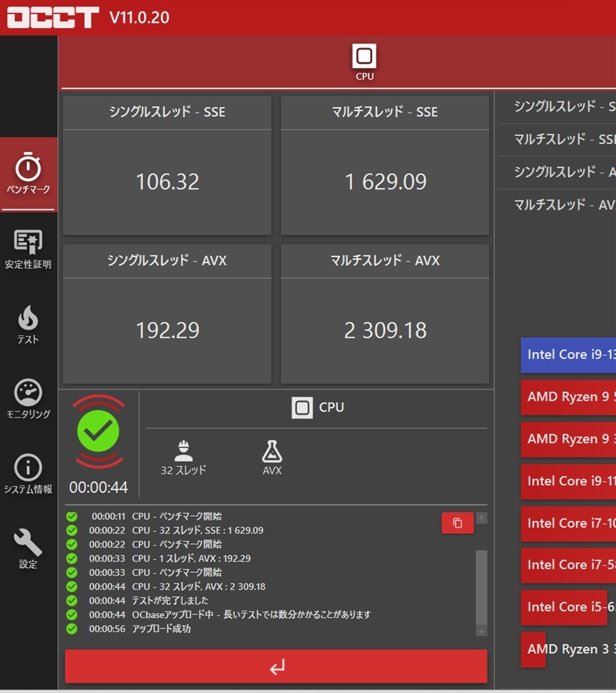The image size is (616, 693).
Task: Click green check icon beside テストが完了しました
Action: tap(72, 601)
